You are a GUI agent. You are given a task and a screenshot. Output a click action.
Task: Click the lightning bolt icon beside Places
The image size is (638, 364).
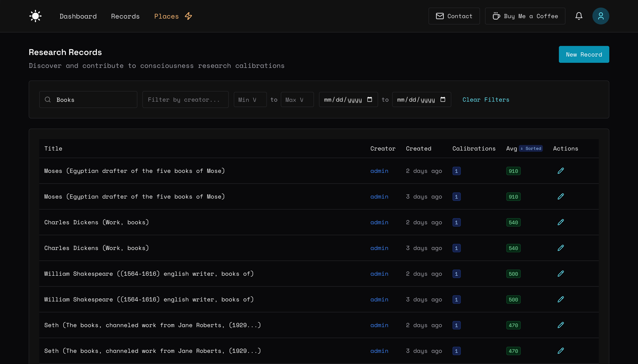pyautogui.click(x=188, y=16)
